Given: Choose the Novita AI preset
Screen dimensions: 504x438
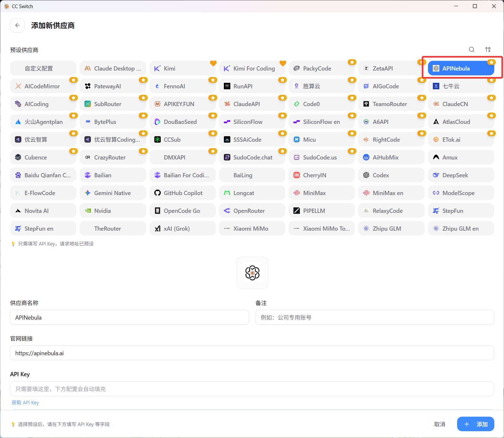Looking at the screenshot, I should tap(43, 211).
